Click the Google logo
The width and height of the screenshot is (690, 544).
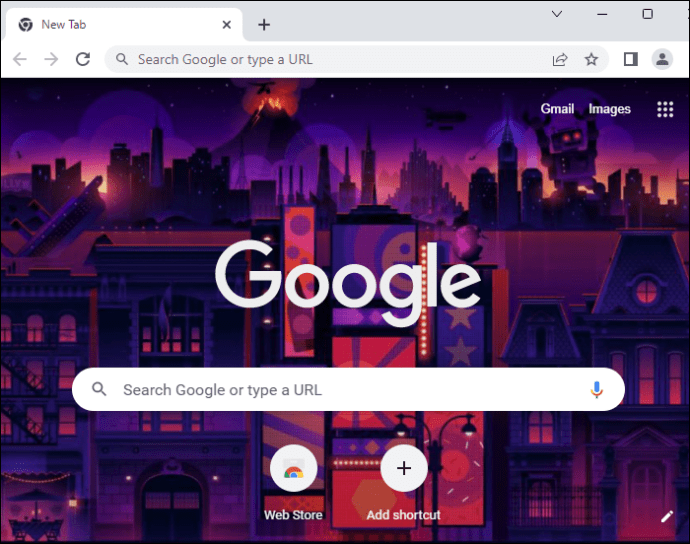point(348,282)
